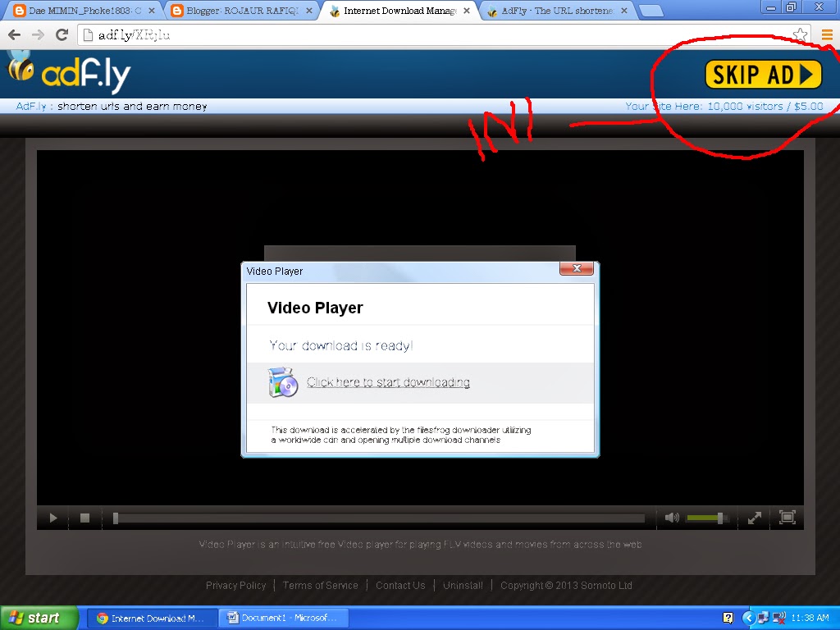The width and height of the screenshot is (840, 630).
Task: Click the network computers tray icon
Action: pos(764,619)
